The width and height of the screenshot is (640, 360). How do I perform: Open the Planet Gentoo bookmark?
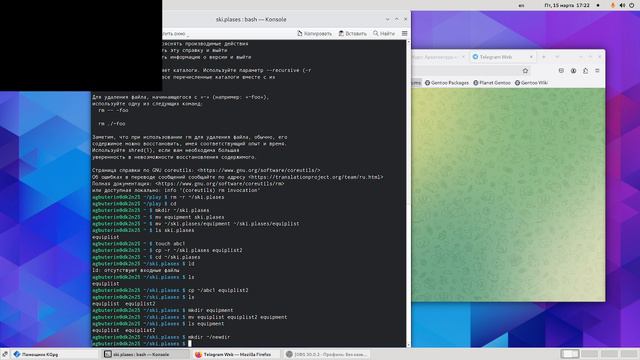pyautogui.click(x=492, y=83)
